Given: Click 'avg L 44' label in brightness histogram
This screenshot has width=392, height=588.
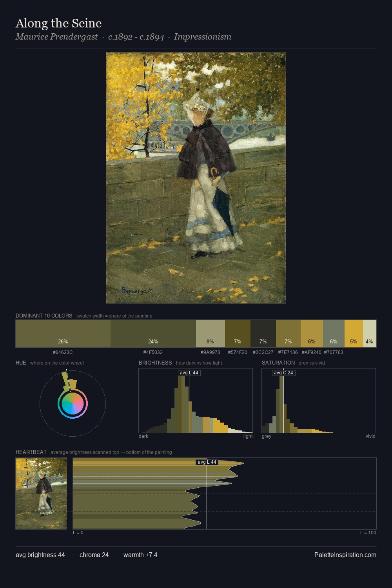Looking at the screenshot, I should [x=189, y=373].
